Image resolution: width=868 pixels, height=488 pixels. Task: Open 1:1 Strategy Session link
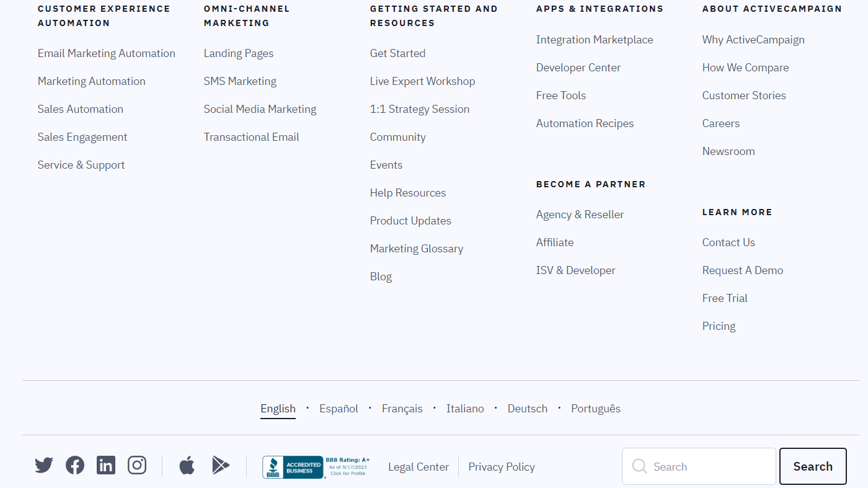420,109
